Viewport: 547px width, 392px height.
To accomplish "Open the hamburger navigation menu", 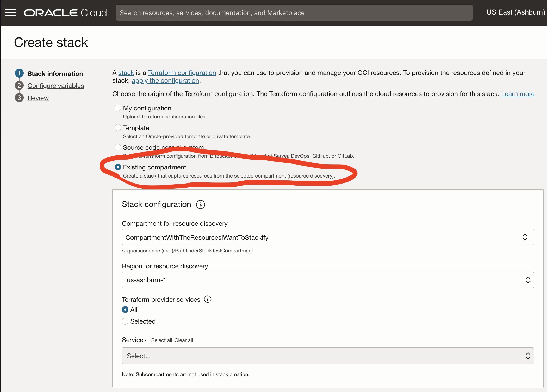I will tap(10, 12).
